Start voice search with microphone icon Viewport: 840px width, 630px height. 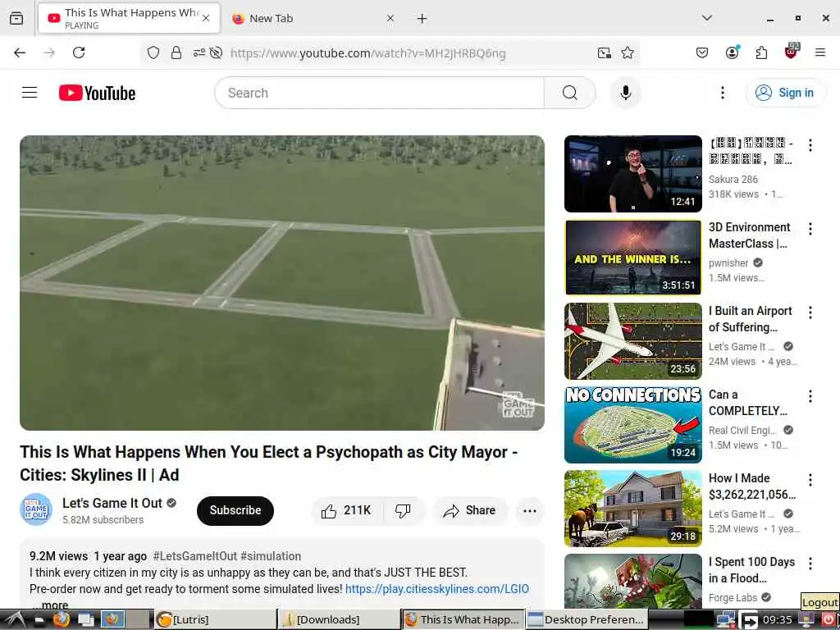point(625,93)
